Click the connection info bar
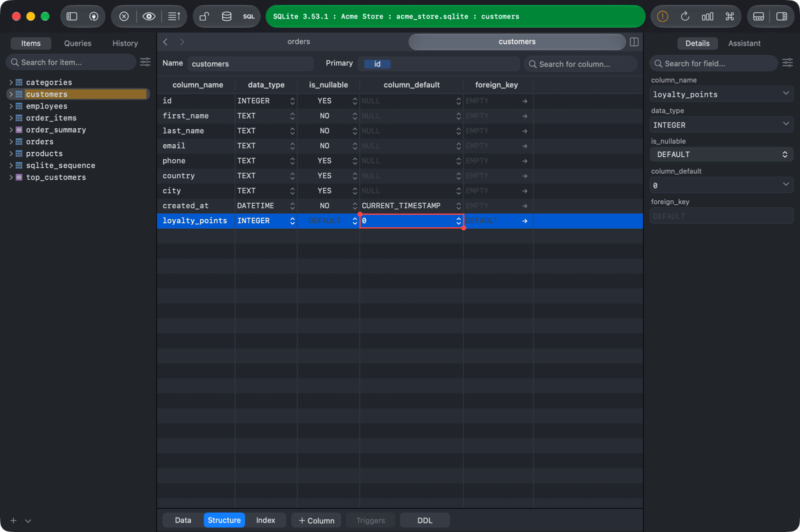Image resolution: width=800 pixels, height=532 pixels. point(455,16)
